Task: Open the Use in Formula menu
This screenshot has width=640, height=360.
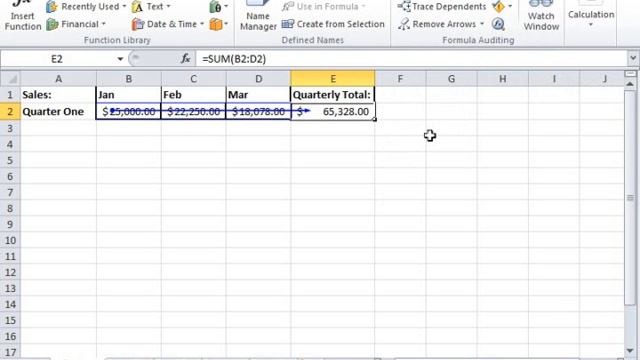Action: click(323, 7)
